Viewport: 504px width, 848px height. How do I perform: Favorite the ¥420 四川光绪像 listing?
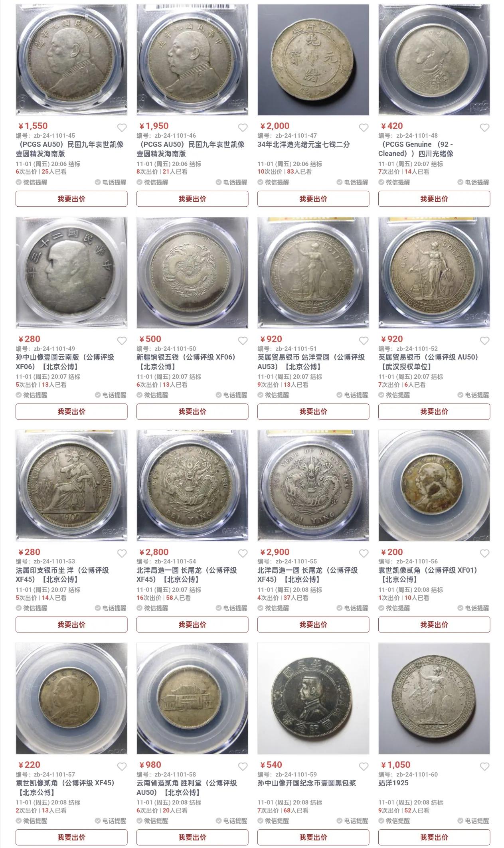tap(484, 128)
